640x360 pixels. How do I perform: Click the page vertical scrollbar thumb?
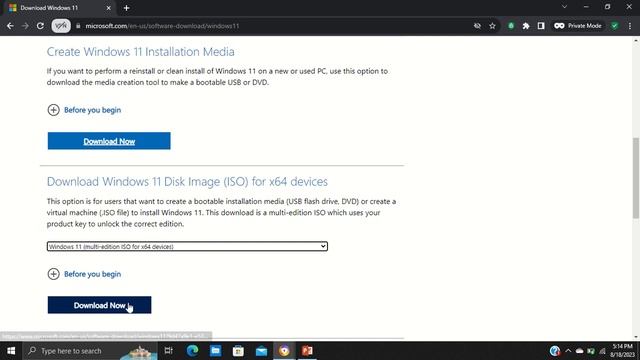[636, 178]
